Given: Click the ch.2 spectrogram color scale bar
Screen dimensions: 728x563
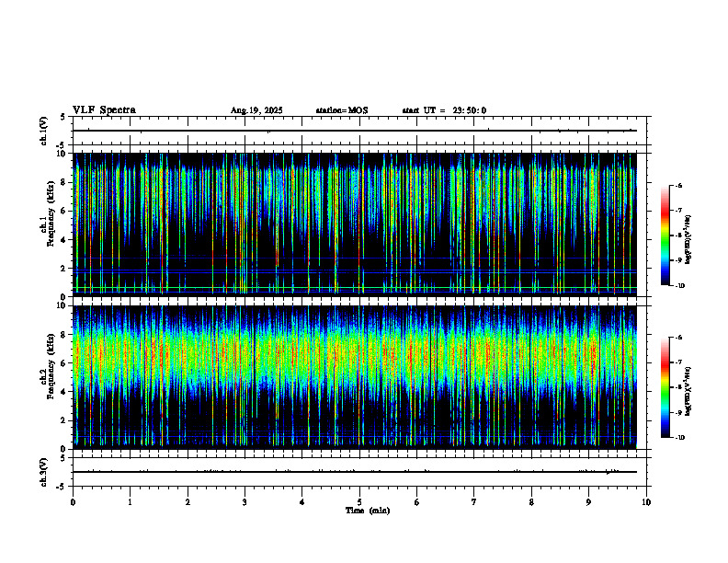Looking at the screenshot, I should (665, 387).
